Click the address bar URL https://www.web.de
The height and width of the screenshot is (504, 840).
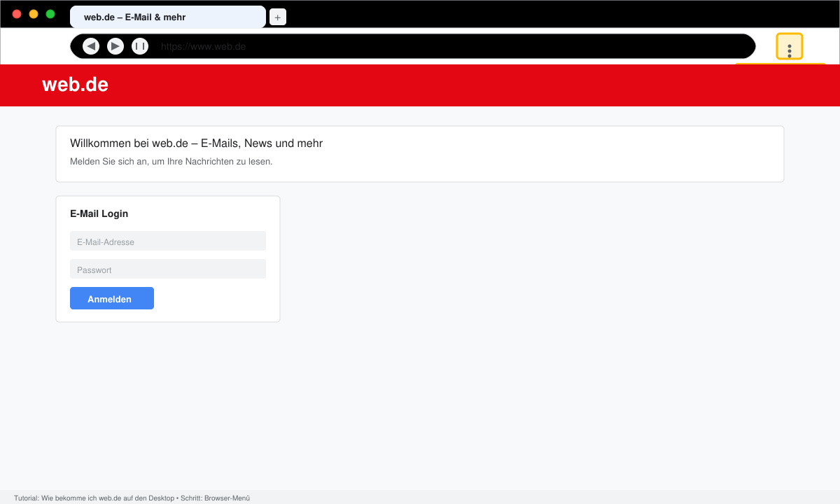tap(203, 46)
